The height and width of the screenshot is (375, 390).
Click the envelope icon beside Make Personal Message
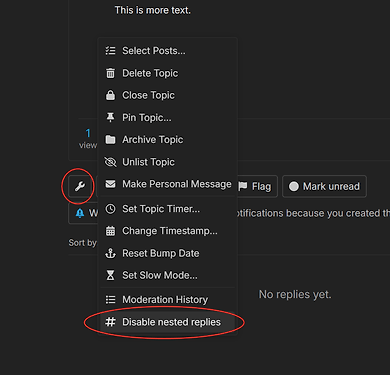pyautogui.click(x=110, y=184)
